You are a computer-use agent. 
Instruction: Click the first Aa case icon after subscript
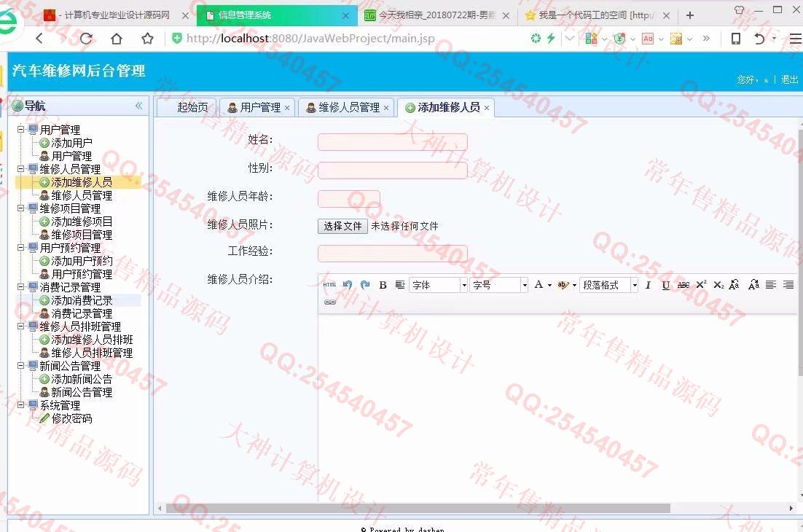click(x=734, y=285)
